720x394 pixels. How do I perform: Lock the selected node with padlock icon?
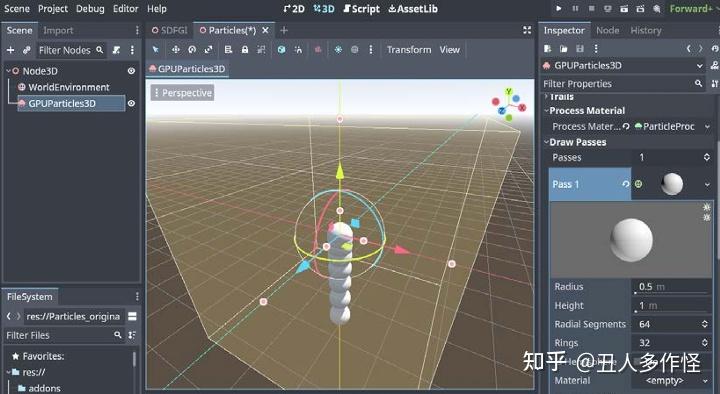tap(245, 50)
